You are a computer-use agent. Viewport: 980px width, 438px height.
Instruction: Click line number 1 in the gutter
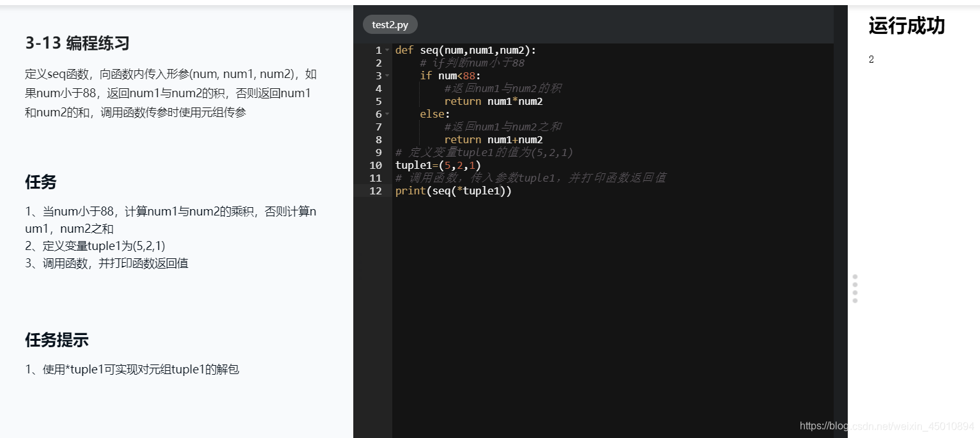click(x=378, y=50)
